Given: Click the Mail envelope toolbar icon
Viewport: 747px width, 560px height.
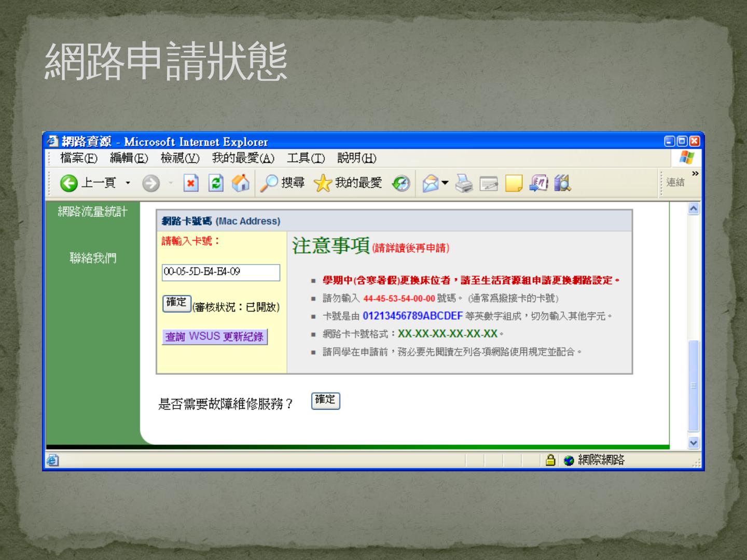Looking at the screenshot, I should click(431, 183).
